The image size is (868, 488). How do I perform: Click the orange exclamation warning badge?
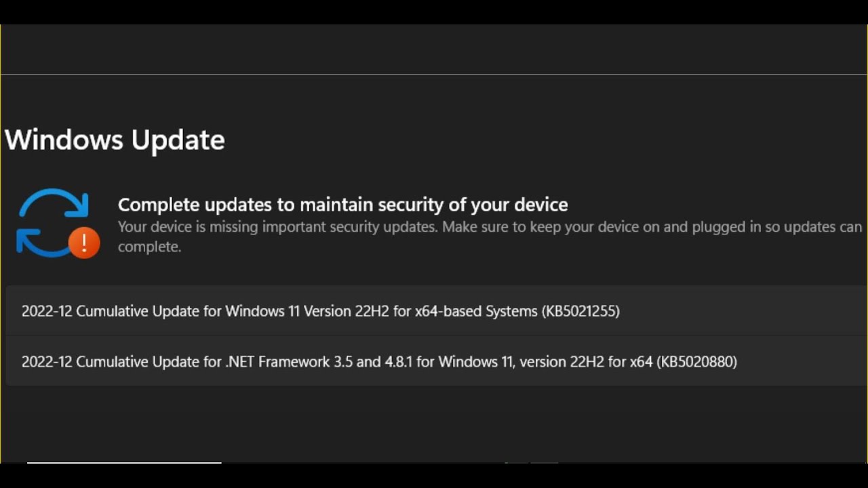(x=84, y=242)
